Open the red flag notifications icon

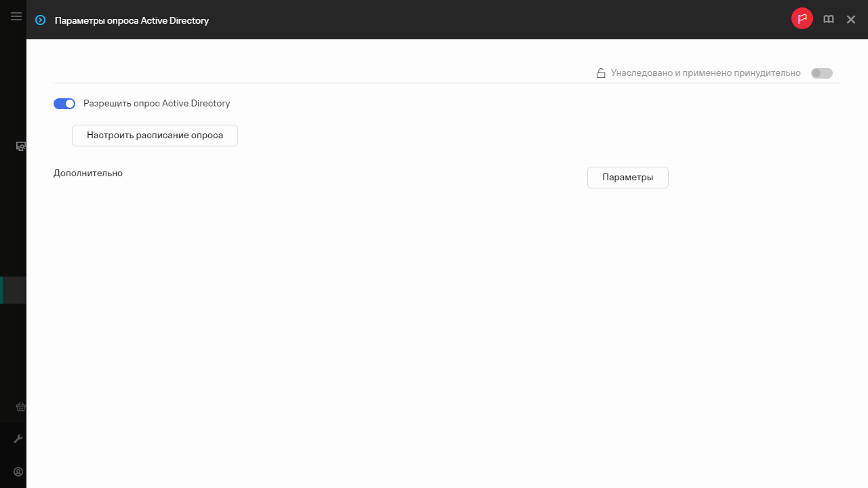[x=802, y=19]
